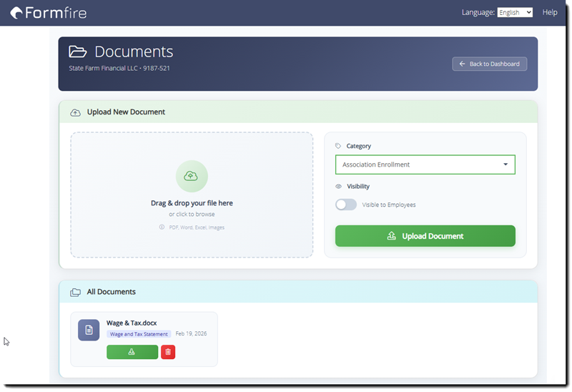Click the Wage & Tax.docx file name
The image size is (572, 392).
click(x=132, y=323)
